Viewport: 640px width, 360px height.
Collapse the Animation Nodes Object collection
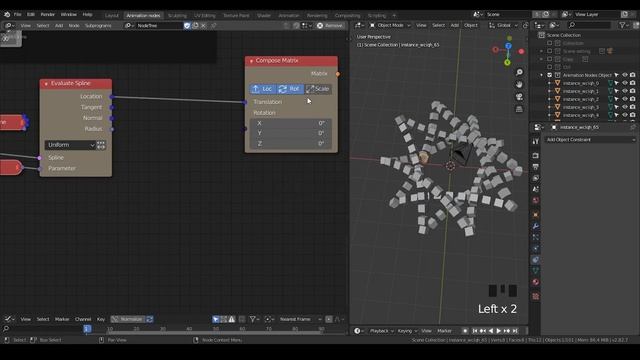click(542, 75)
